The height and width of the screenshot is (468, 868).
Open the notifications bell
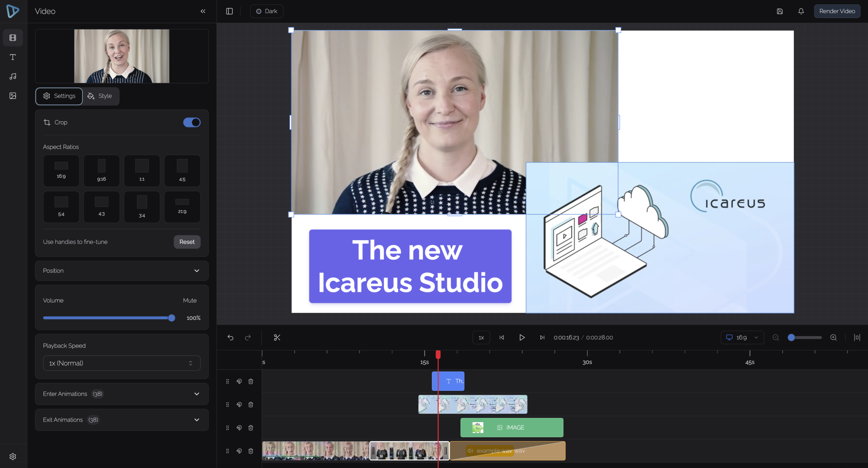(x=801, y=11)
